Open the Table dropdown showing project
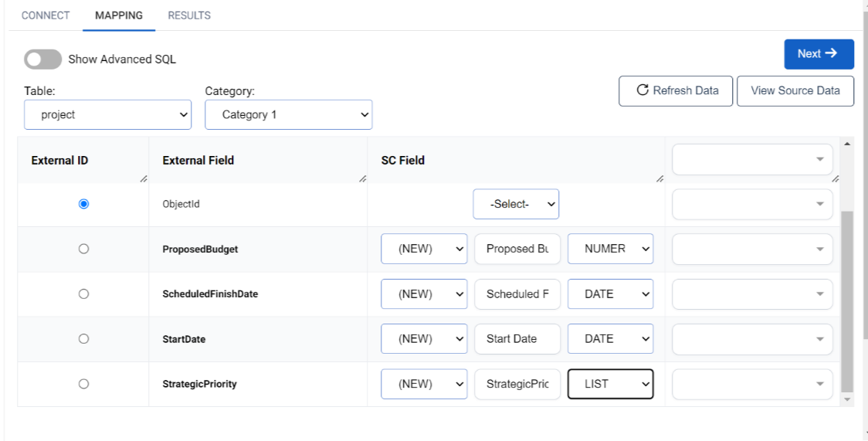The image size is (868, 441). (108, 114)
